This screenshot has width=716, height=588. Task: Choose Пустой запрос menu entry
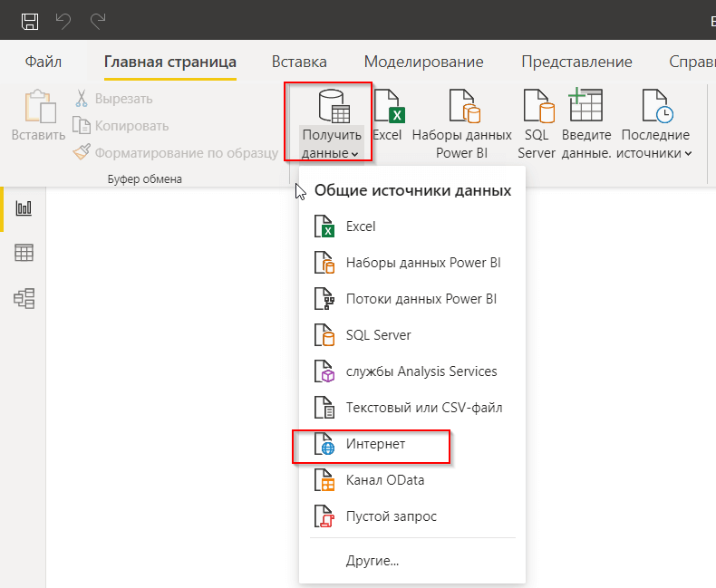412,516
